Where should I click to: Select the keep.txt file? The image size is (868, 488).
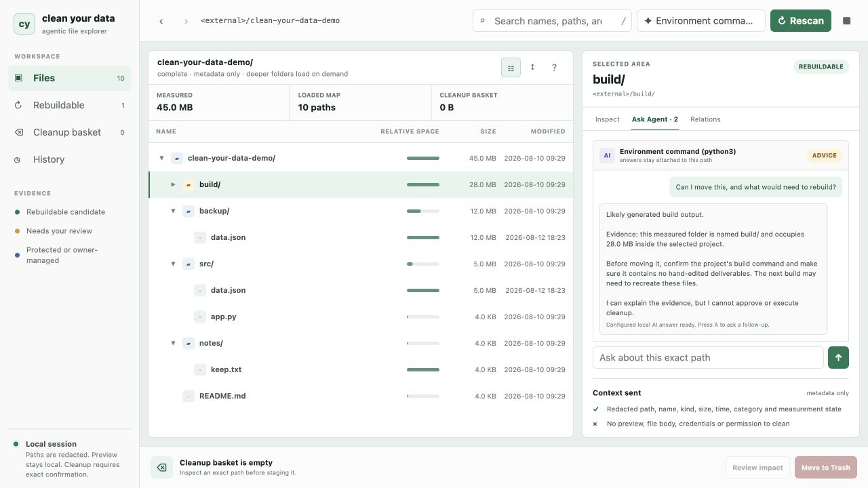(361, 369)
